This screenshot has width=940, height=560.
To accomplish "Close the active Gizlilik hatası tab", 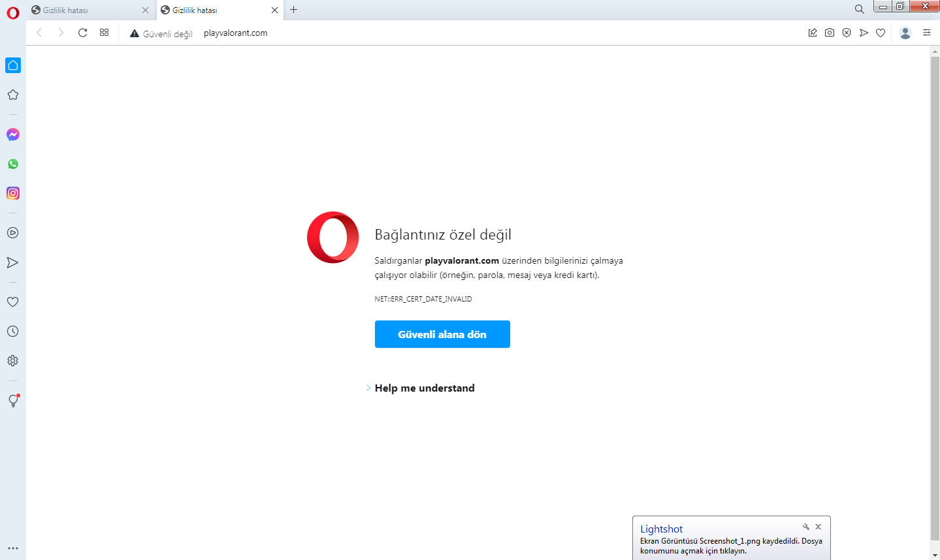I will pyautogui.click(x=274, y=10).
